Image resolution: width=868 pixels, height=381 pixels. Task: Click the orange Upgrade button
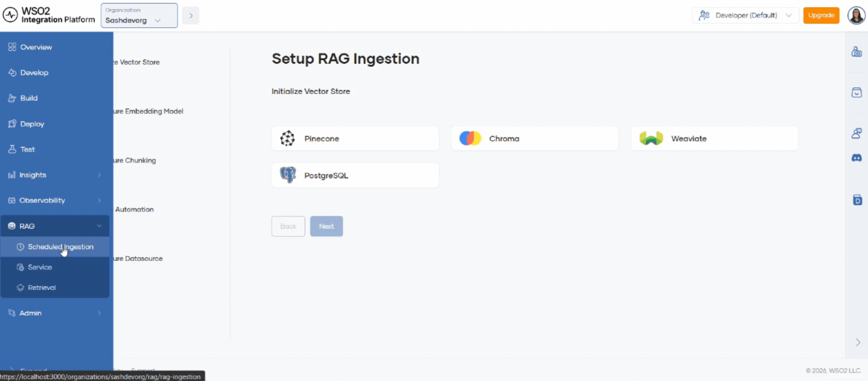click(x=821, y=15)
